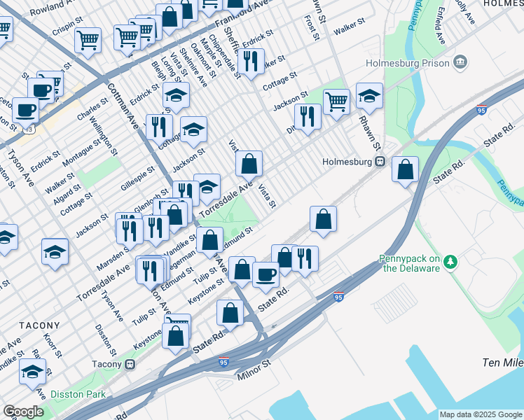Click the school marker on Torresdale Ave
The height and width of the screenshot is (420, 524).
pos(207,188)
